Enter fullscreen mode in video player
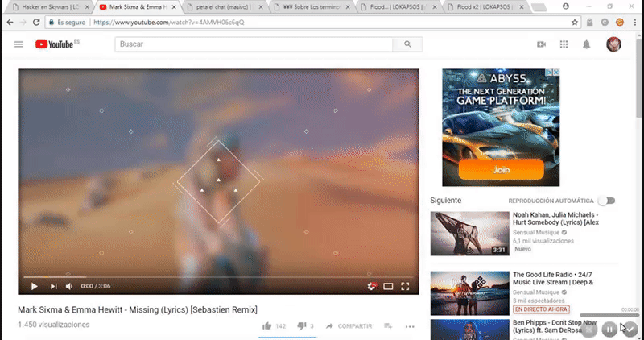Viewport: 644px width, 340px height. coord(406,286)
